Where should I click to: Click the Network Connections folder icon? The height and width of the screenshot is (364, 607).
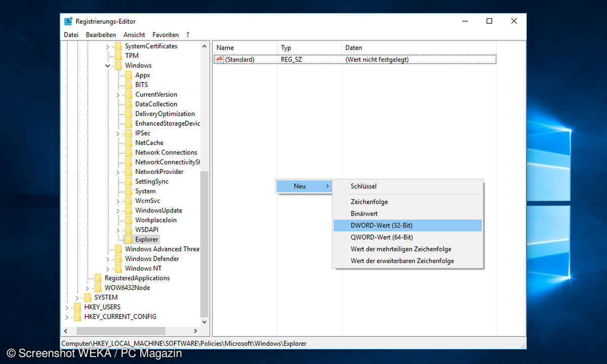tap(128, 152)
